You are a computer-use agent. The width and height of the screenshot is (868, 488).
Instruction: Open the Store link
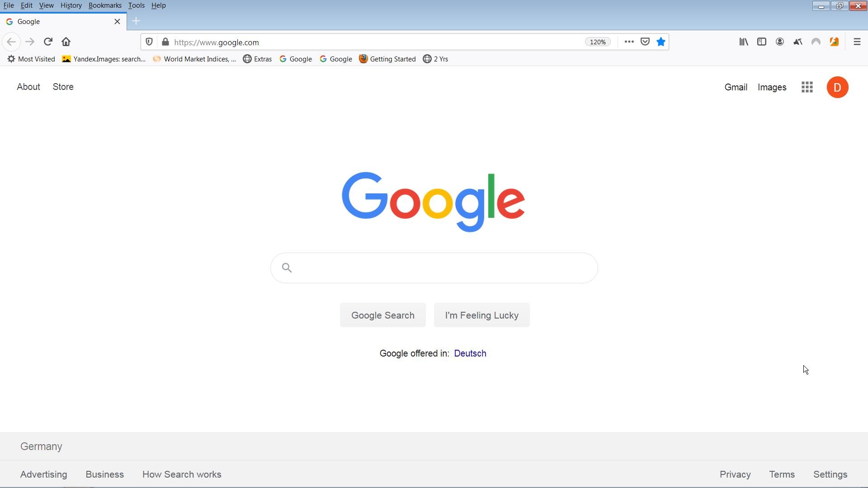tap(63, 87)
